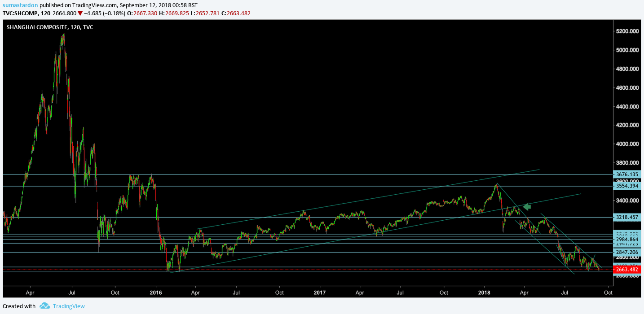Click the last price 2664.800 in header
Image resolution: width=644 pixels, height=314 pixels.
click(65, 13)
